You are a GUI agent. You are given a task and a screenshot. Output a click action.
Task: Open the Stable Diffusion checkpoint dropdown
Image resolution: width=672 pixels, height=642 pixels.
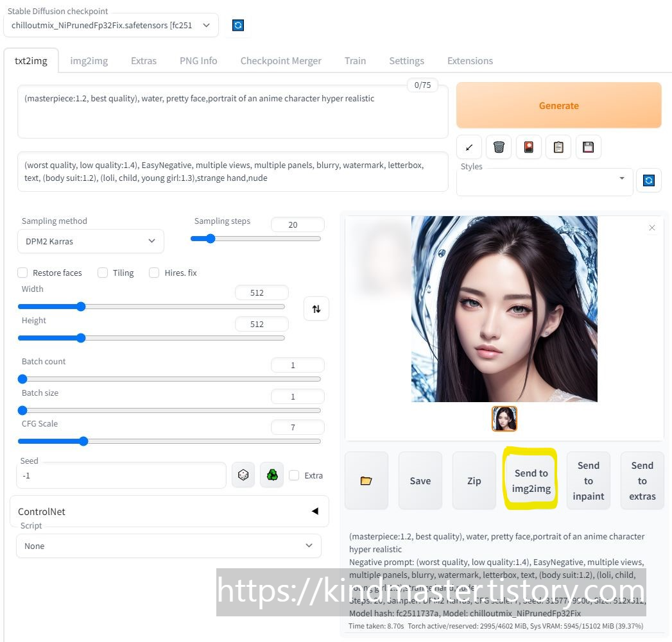(x=111, y=25)
